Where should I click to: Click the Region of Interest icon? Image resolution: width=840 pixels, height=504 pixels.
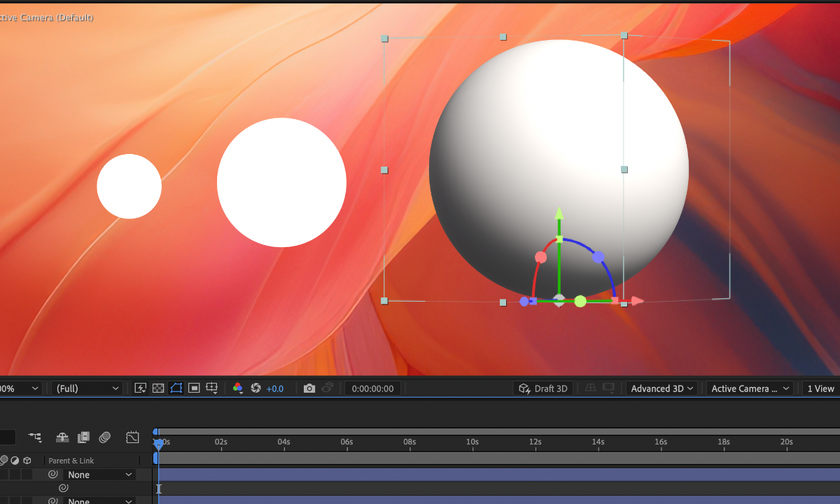point(195,388)
